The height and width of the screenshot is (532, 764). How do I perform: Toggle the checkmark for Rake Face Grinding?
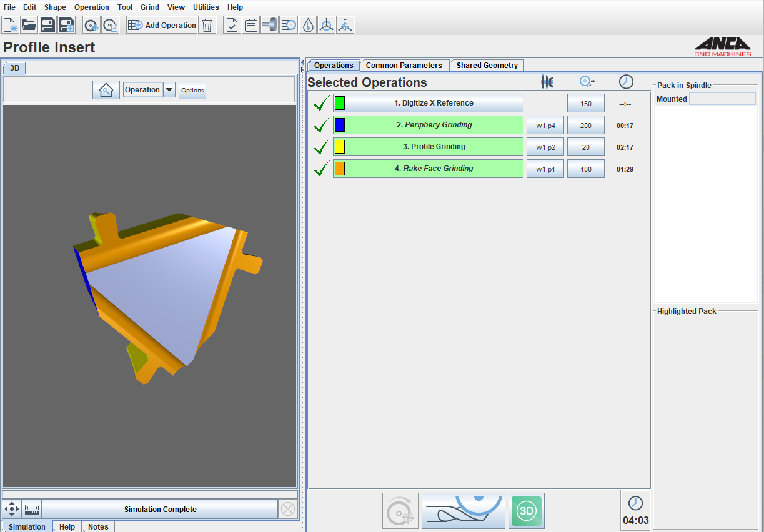[x=321, y=169]
